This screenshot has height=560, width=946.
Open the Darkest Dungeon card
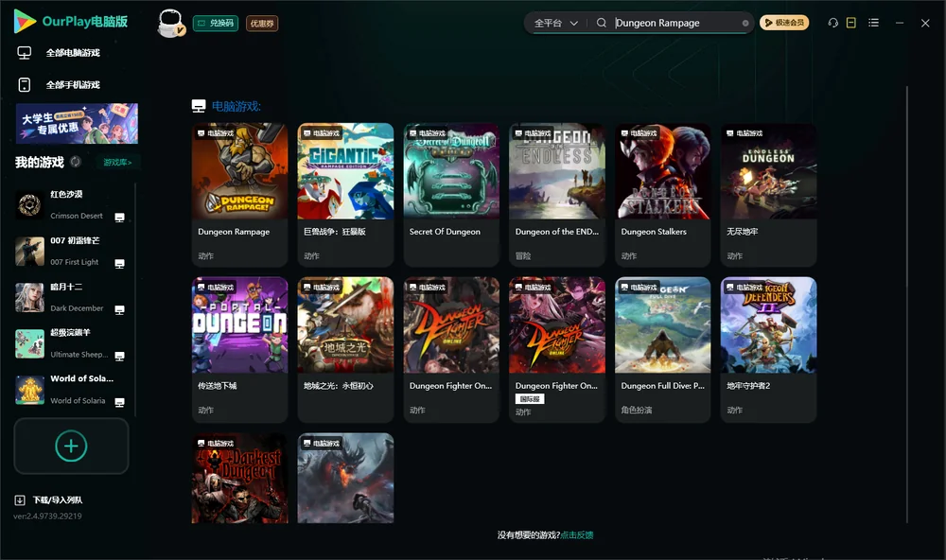click(239, 478)
